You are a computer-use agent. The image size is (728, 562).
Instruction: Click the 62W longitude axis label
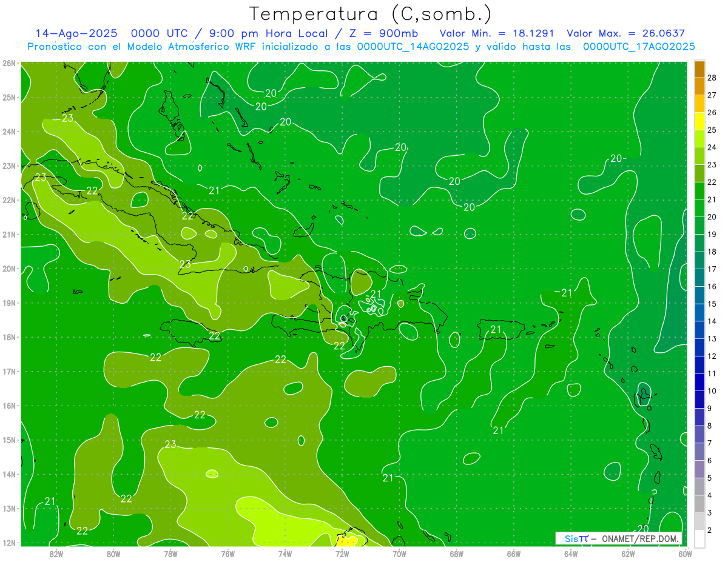(x=628, y=554)
